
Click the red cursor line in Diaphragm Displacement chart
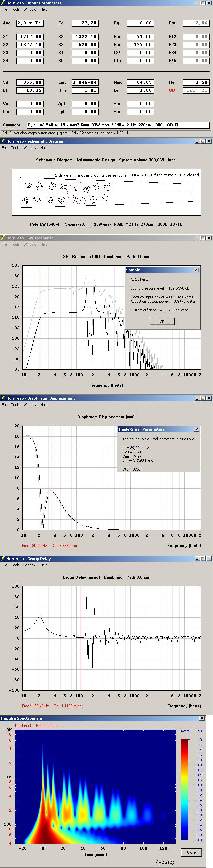point(52,478)
